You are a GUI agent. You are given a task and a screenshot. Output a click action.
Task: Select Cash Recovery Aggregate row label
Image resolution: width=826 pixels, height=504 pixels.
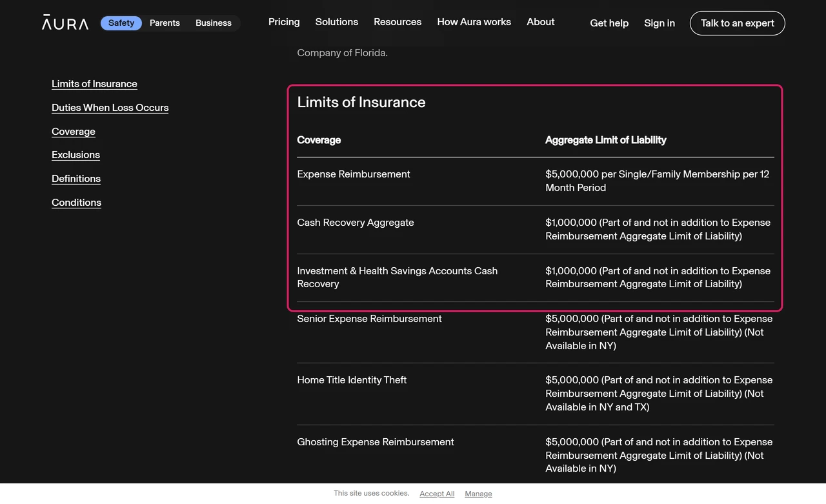[356, 223]
